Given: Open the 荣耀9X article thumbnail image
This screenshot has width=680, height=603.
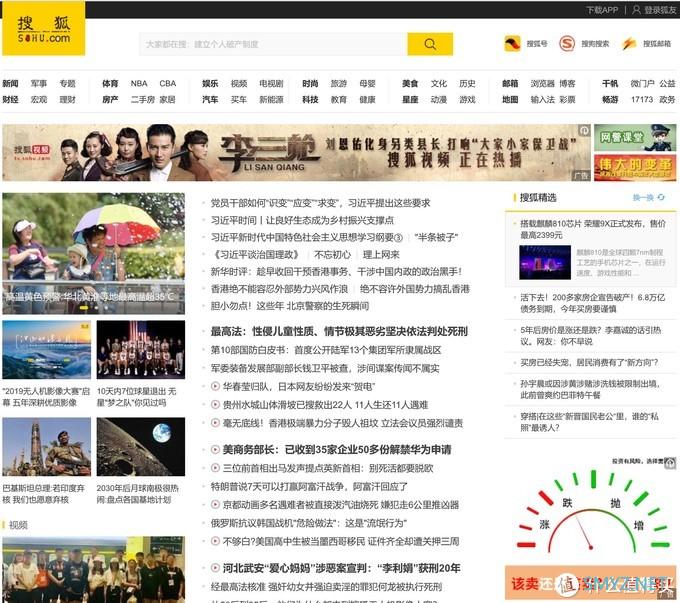Looking at the screenshot, I should (x=545, y=262).
